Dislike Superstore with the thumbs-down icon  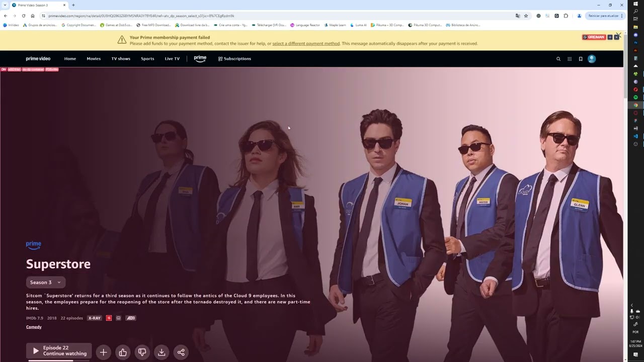(142, 352)
